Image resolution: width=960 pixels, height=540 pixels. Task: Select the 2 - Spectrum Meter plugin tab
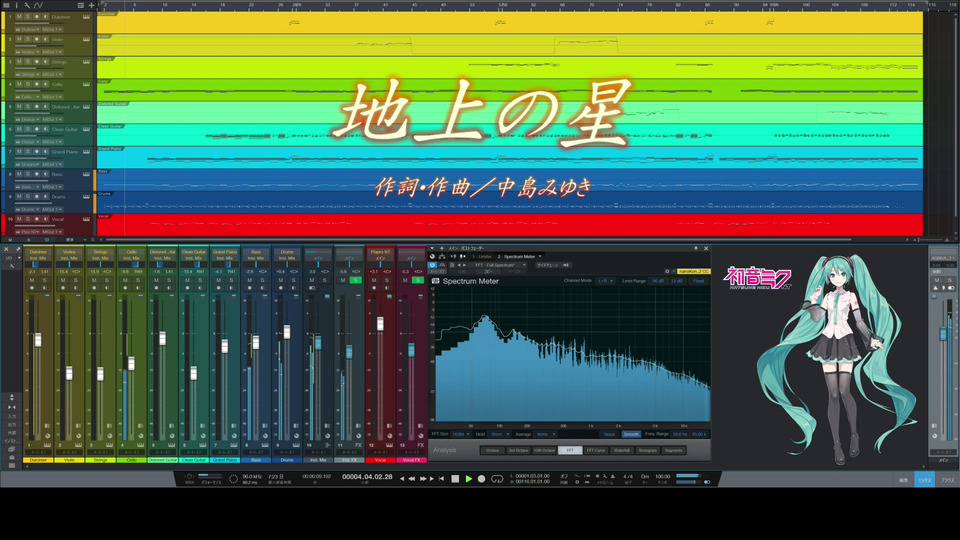519,257
